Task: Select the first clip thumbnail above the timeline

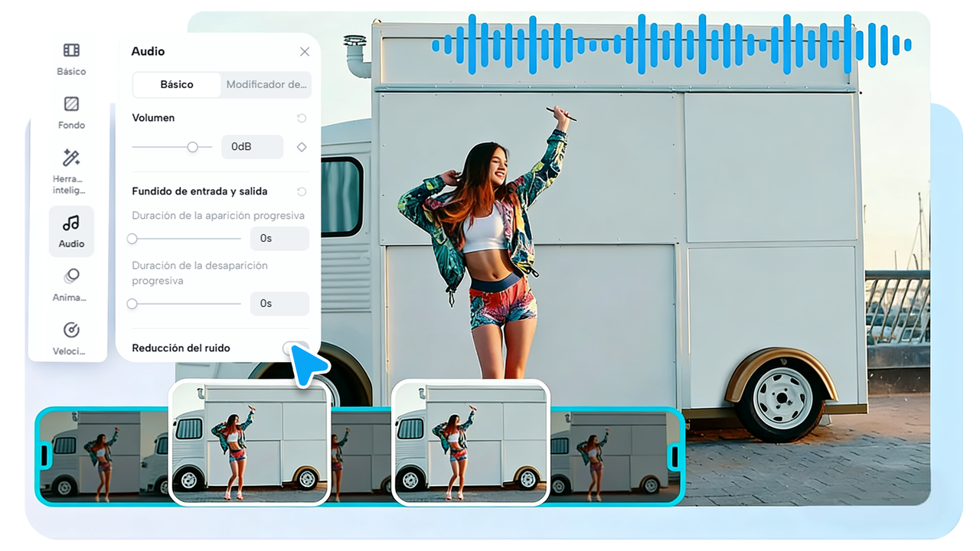Action: 250,442
